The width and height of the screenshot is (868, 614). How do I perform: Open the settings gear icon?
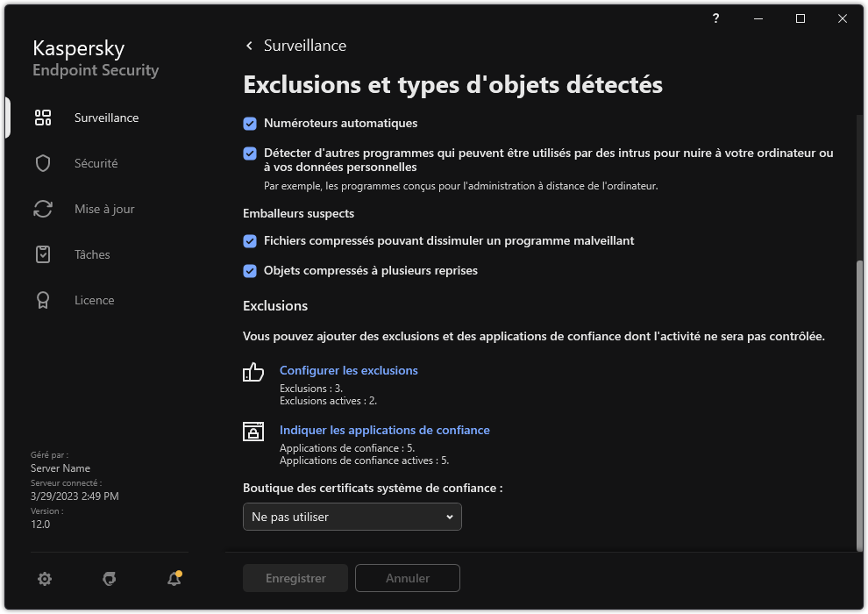[44, 579]
